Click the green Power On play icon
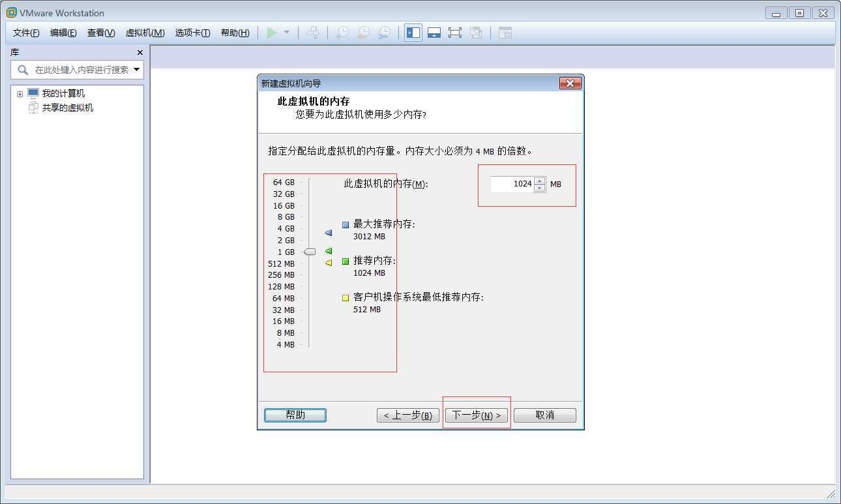Viewport: 841px width, 504px height. [x=272, y=33]
